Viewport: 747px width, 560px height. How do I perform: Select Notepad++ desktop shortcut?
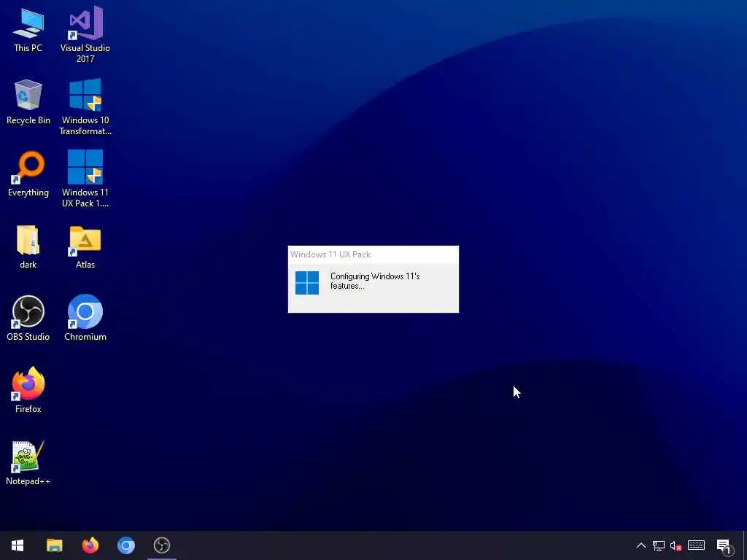pos(28,463)
